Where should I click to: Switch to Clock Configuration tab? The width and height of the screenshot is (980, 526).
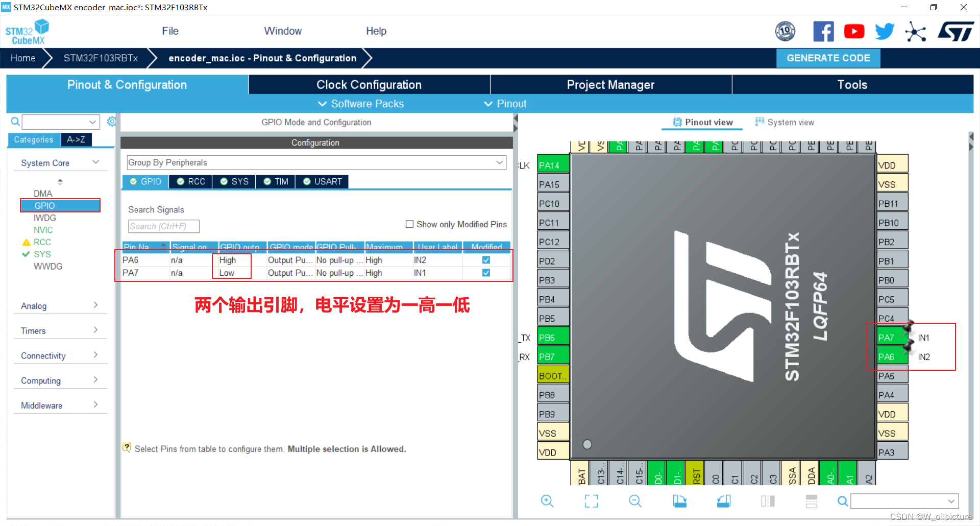[369, 85]
